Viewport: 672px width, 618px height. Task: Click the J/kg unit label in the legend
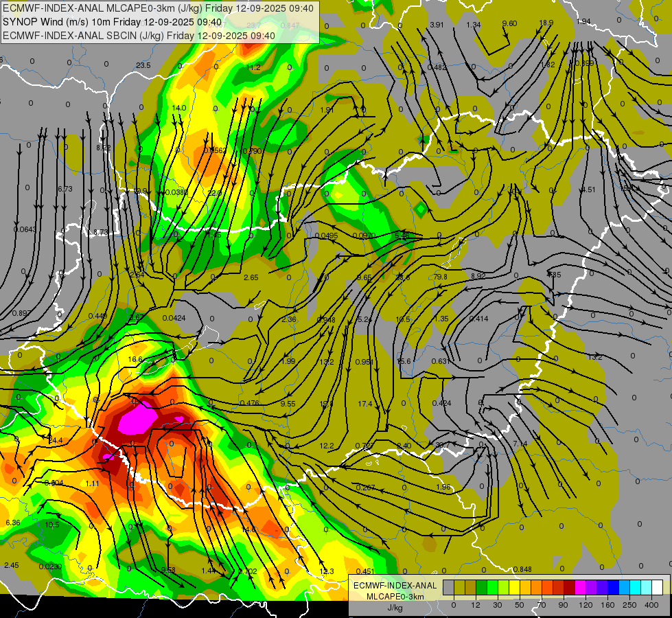tap(395, 608)
